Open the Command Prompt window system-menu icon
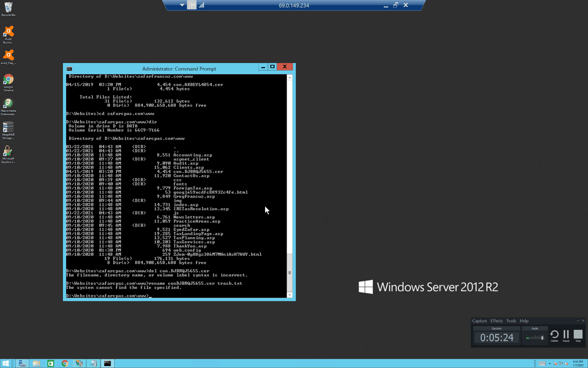The height and width of the screenshot is (368, 588). coord(69,69)
